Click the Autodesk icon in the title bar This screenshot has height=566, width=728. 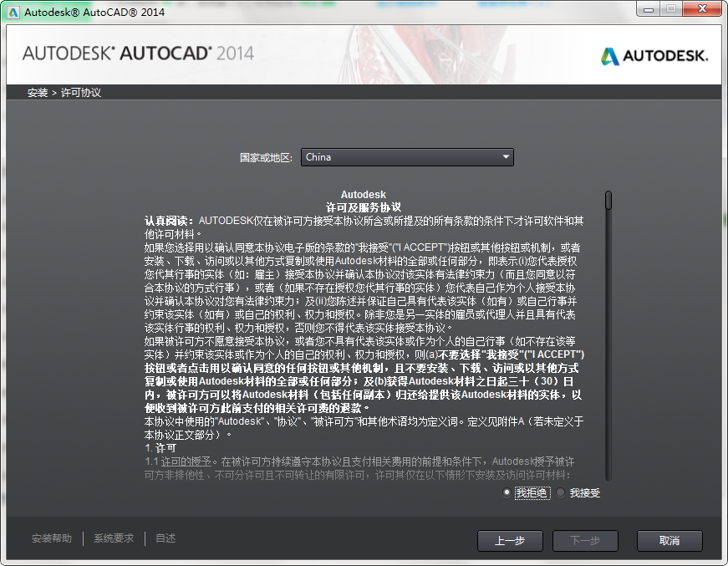[12, 11]
